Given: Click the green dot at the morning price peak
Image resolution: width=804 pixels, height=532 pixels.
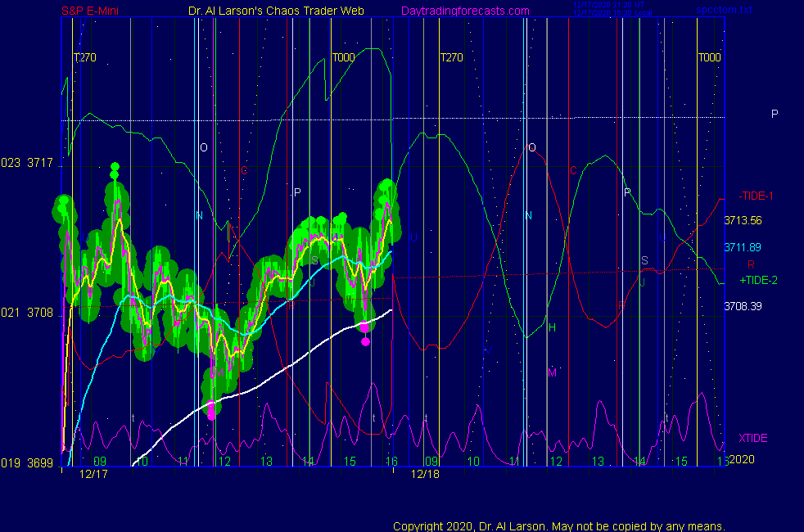Looking at the screenshot, I should tap(115, 167).
